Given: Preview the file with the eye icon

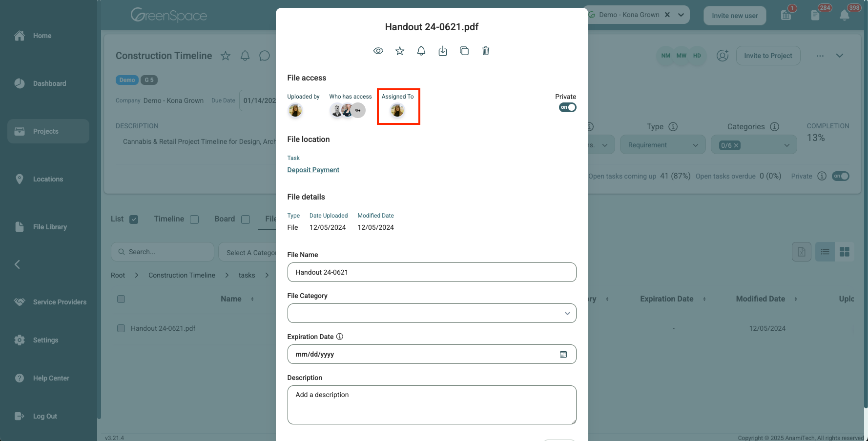Looking at the screenshot, I should tap(378, 51).
